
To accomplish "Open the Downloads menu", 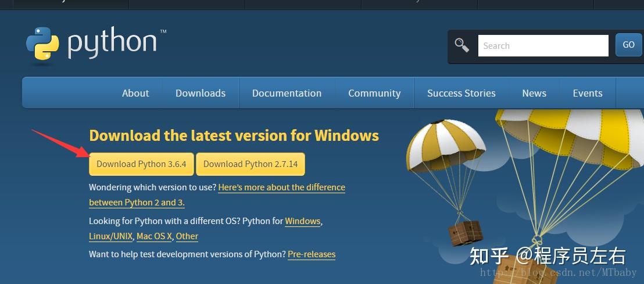I will coord(201,93).
